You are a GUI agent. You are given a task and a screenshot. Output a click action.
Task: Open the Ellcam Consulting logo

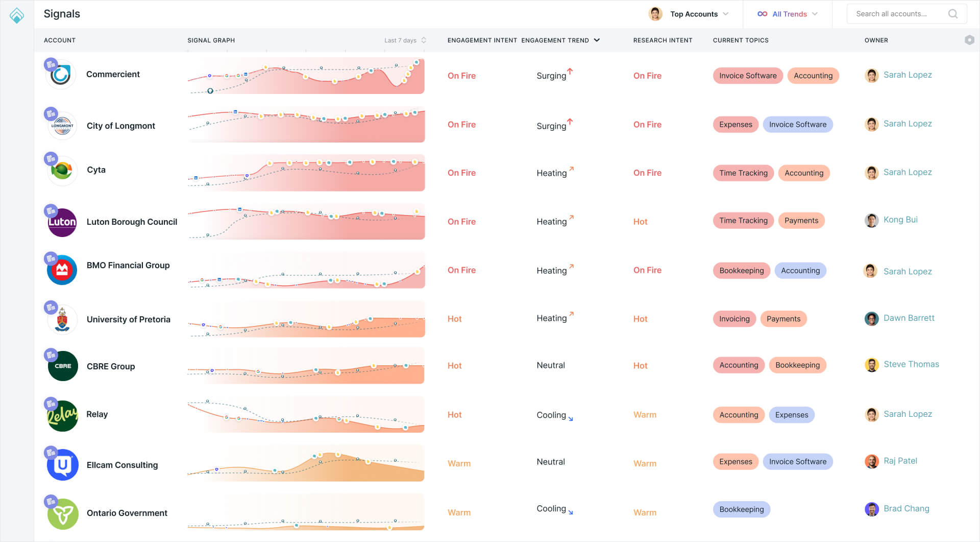(62, 464)
